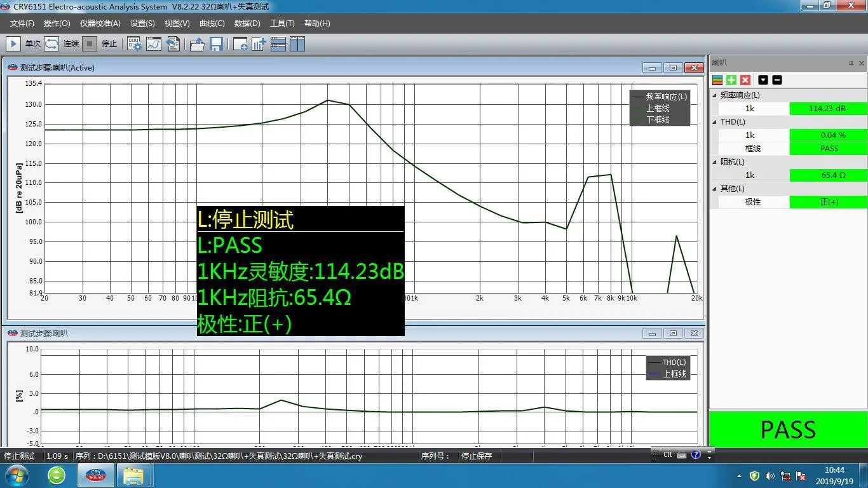
Task: Click the green plus icon in the side panel
Action: [731, 80]
